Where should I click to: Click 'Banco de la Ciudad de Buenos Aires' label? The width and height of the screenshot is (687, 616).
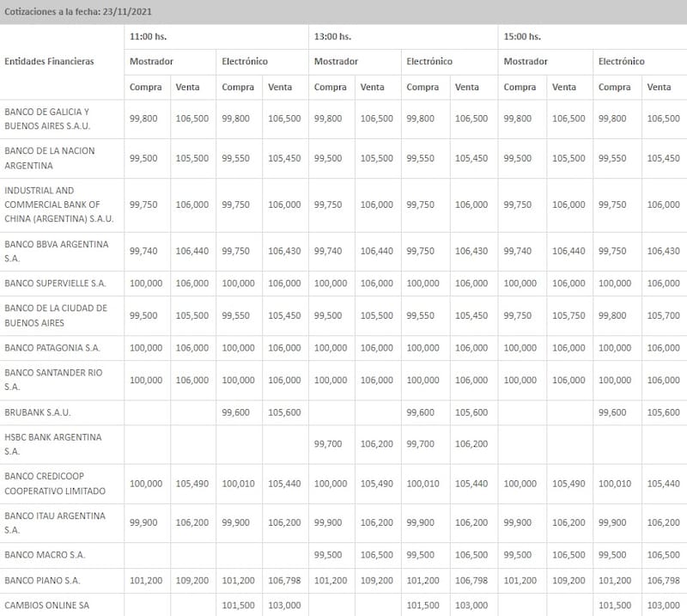click(x=56, y=315)
